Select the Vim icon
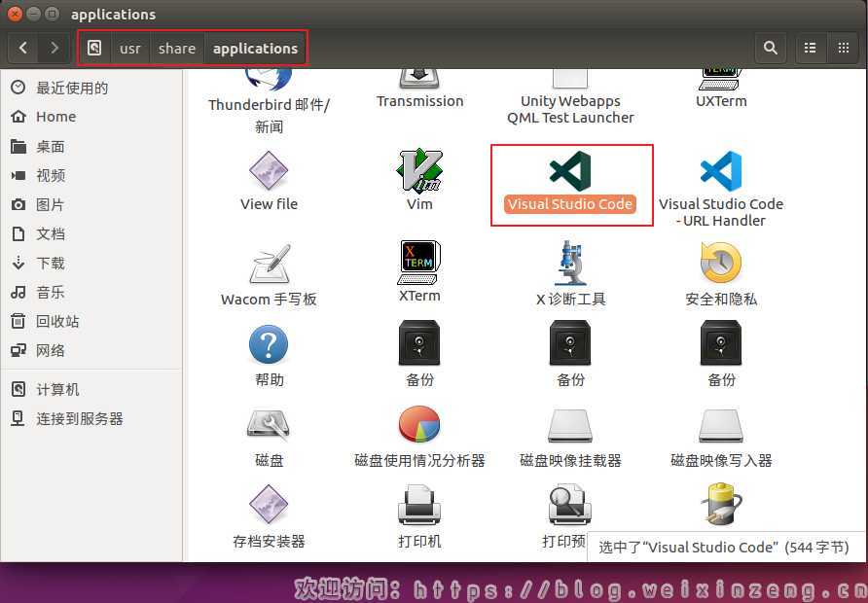The height and width of the screenshot is (603, 868). [419, 170]
